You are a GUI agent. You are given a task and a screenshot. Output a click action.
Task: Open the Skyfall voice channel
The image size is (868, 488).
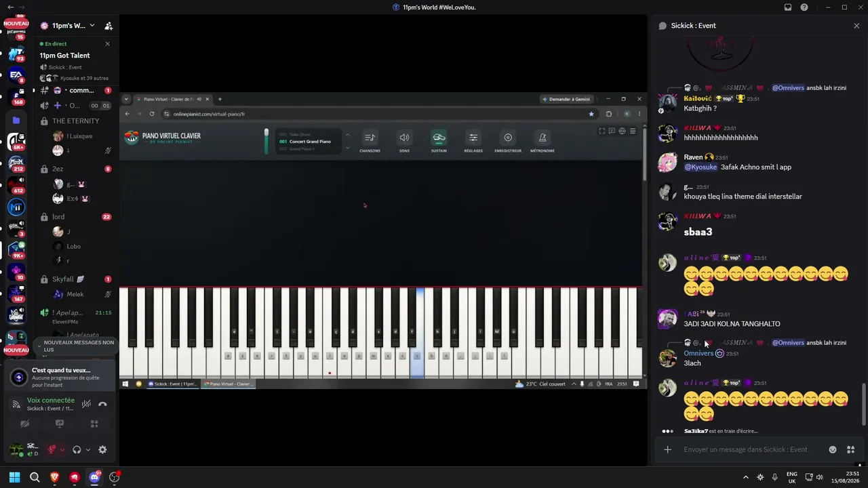(x=75, y=279)
